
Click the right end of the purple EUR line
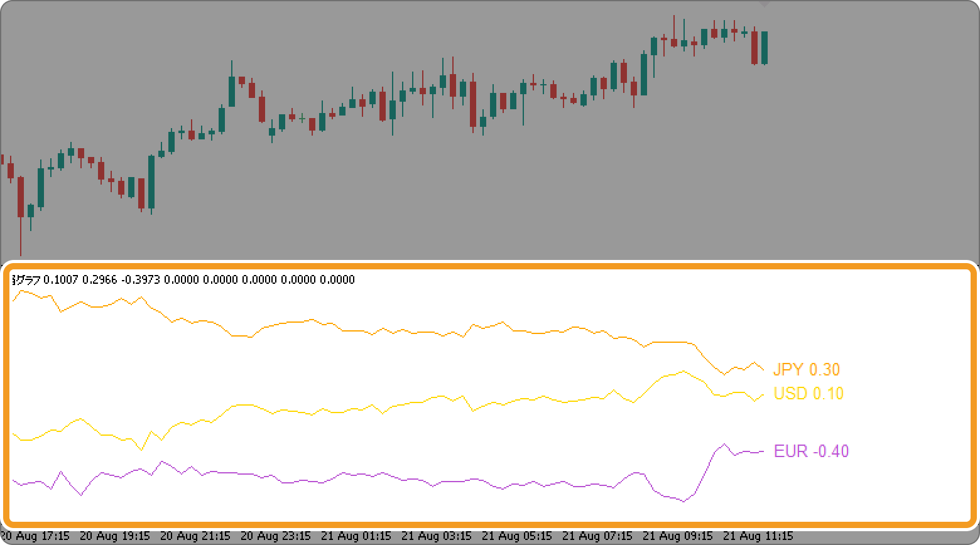763,451
